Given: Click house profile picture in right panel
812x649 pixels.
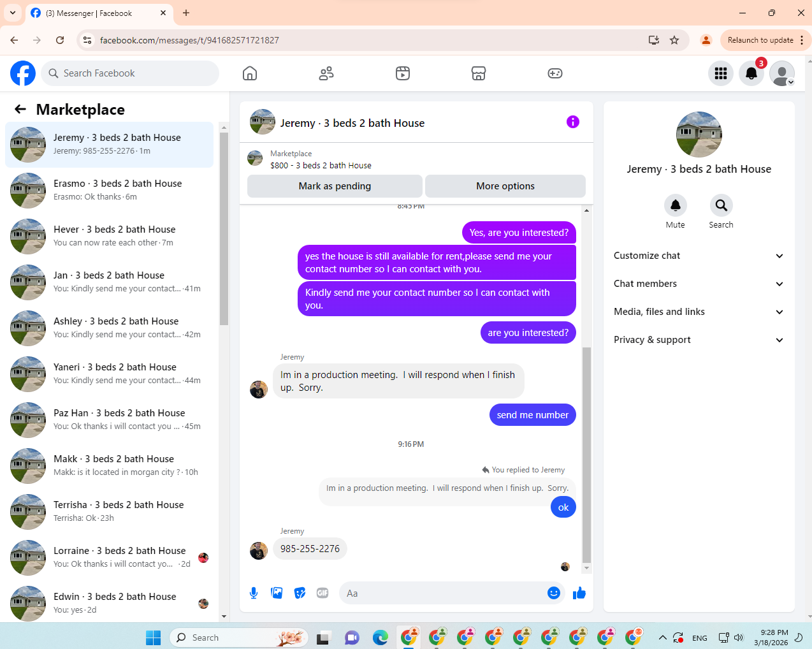Looking at the screenshot, I should [x=699, y=135].
